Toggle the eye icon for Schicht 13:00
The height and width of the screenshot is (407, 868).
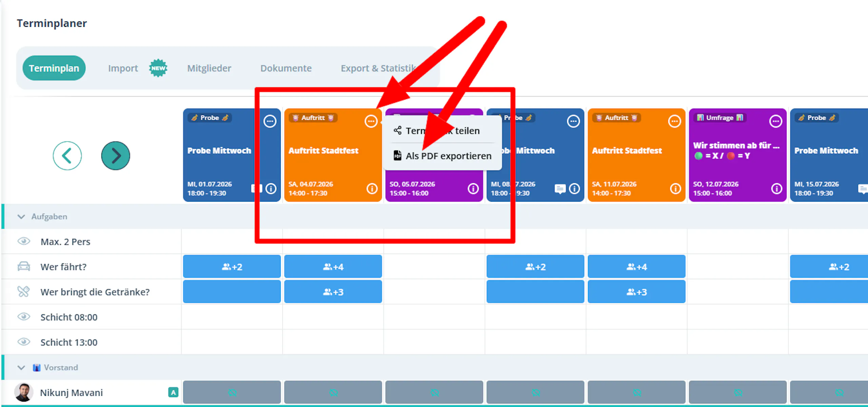(24, 342)
